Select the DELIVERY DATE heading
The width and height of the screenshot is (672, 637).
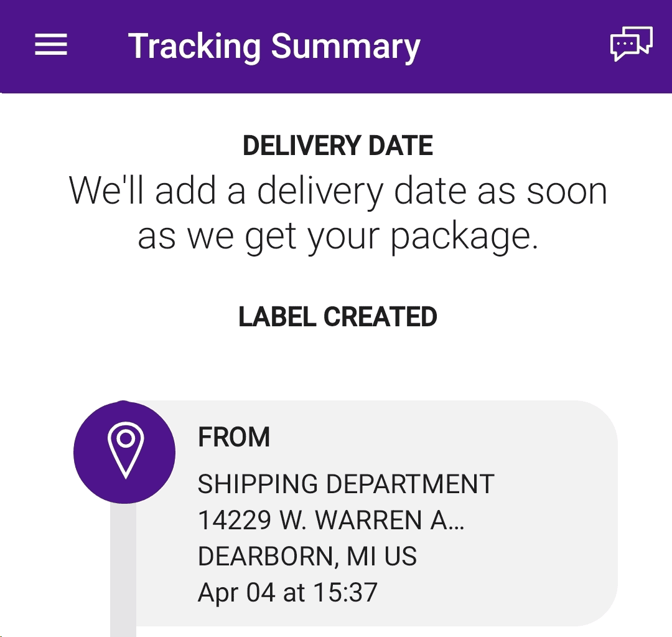pos(337,146)
